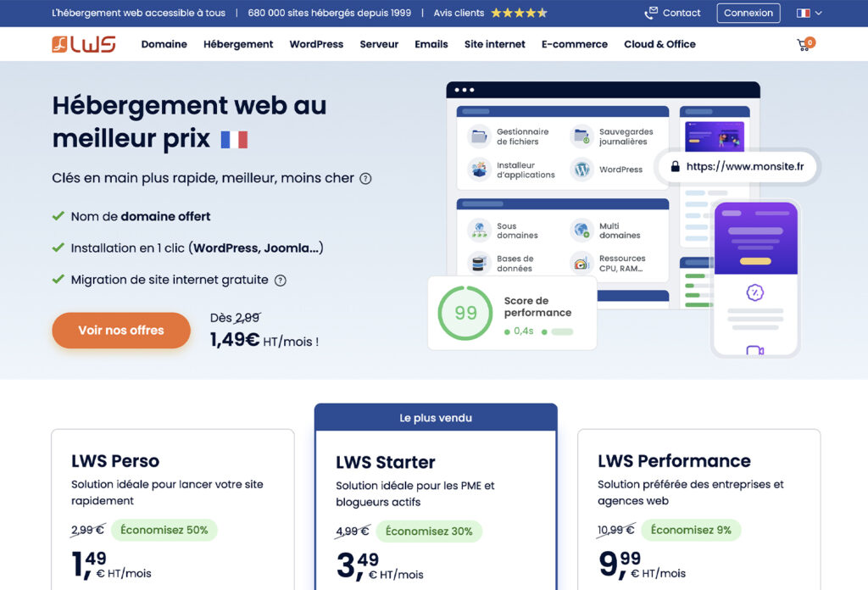Open the Domaine menu

pos(164,44)
